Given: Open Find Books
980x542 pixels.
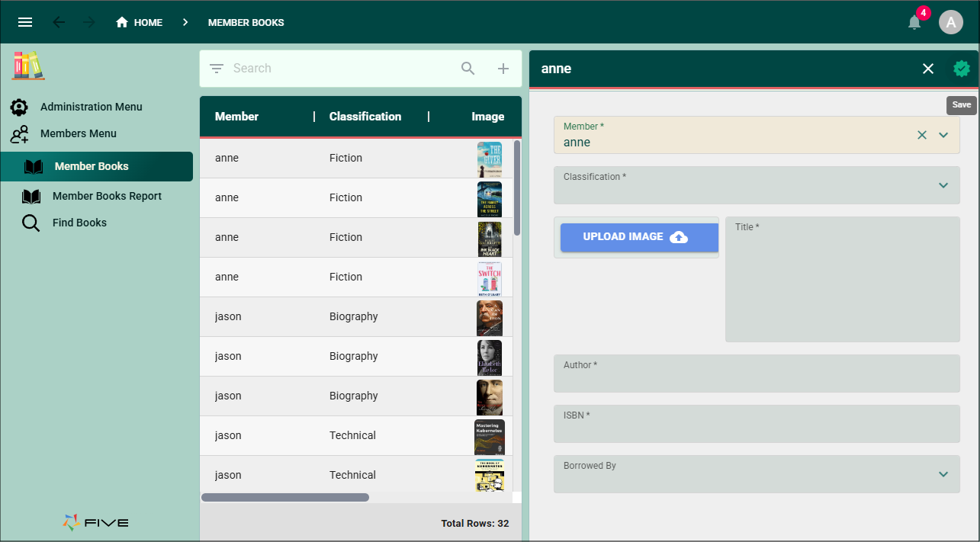Looking at the screenshot, I should 79,223.
